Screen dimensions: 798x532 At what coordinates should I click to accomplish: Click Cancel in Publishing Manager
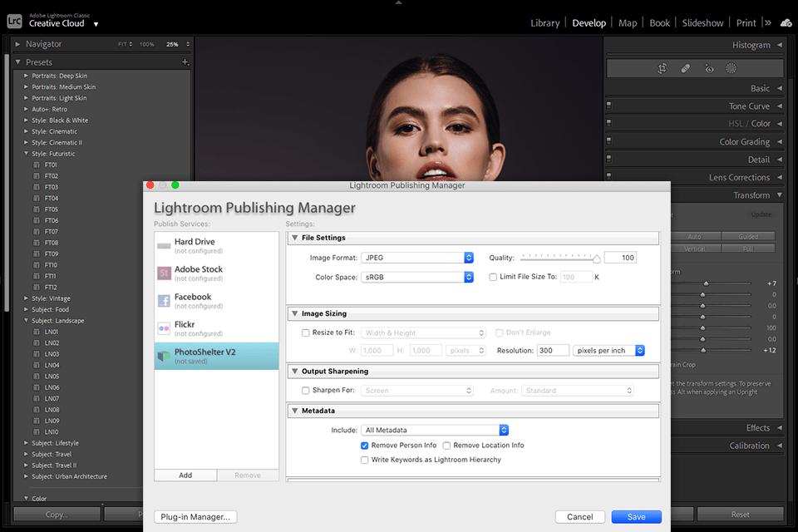(x=579, y=517)
